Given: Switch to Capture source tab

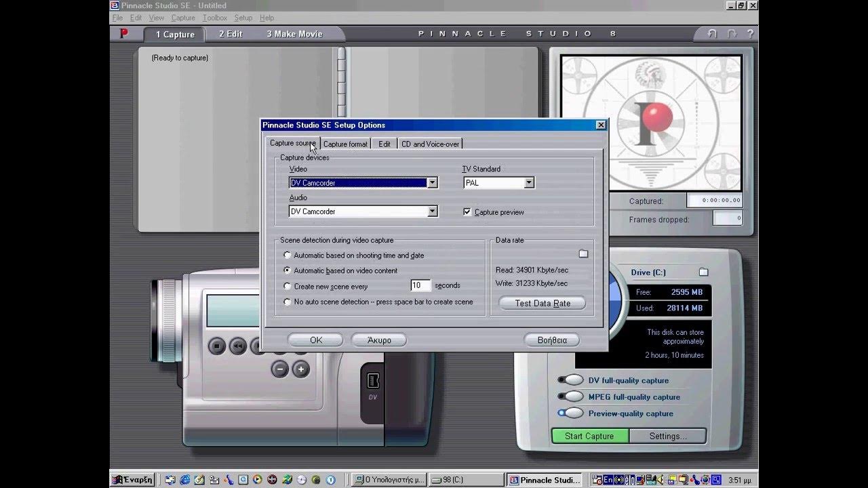Looking at the screenshot, I should coord(292,143).
